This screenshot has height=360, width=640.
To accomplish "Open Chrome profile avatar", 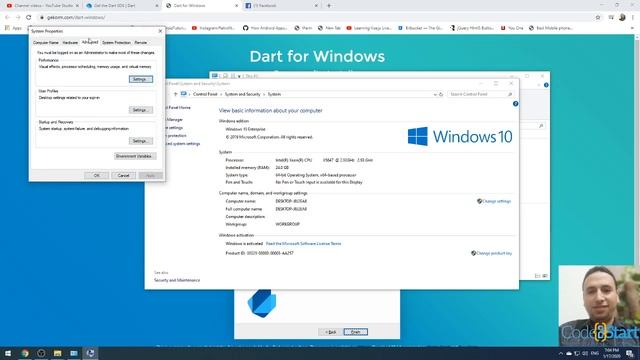I will click(x=622, y=18).
